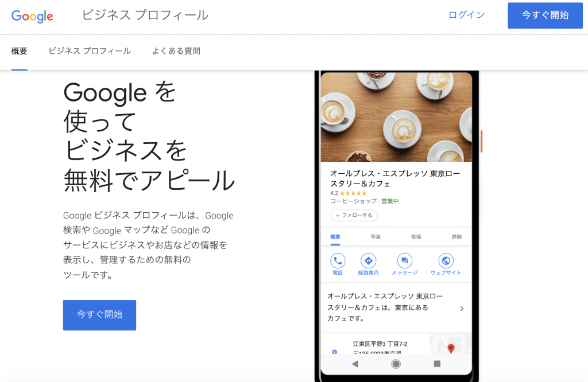Select the 写真 tab in phone mockup

coord(376,237)
